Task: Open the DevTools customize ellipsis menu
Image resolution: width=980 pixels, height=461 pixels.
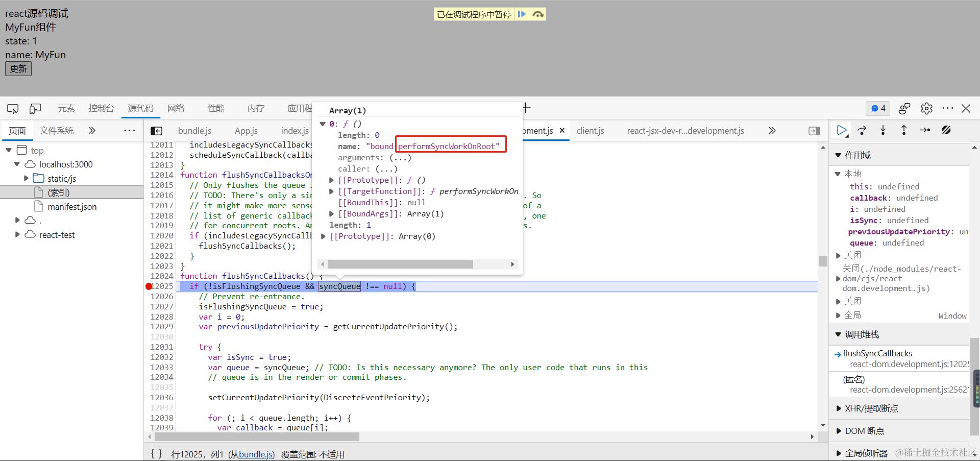Action: [948, 108]
